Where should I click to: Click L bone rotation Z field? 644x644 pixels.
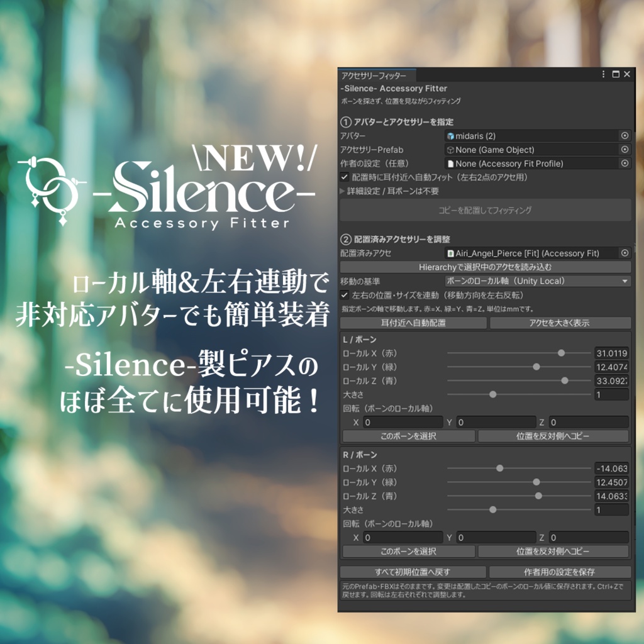coord(589,422)
